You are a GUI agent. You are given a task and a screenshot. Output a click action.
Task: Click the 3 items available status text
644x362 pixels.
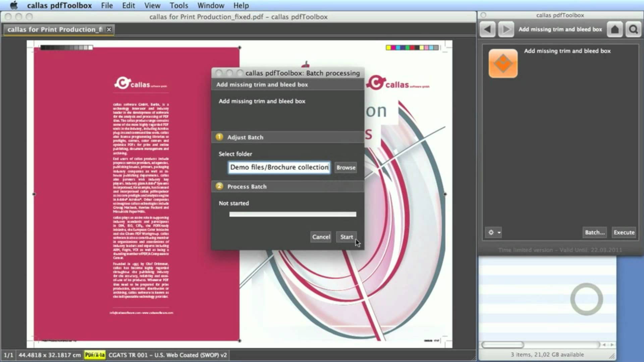[547, 354]
